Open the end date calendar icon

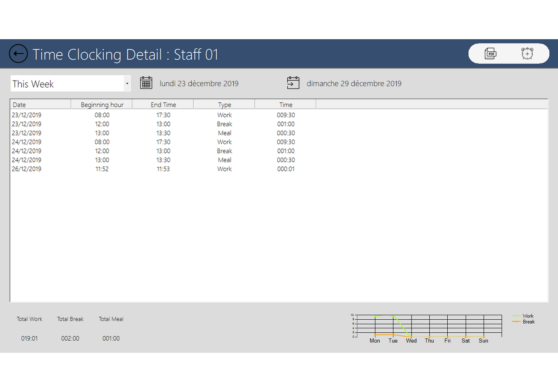coord(293,83)
